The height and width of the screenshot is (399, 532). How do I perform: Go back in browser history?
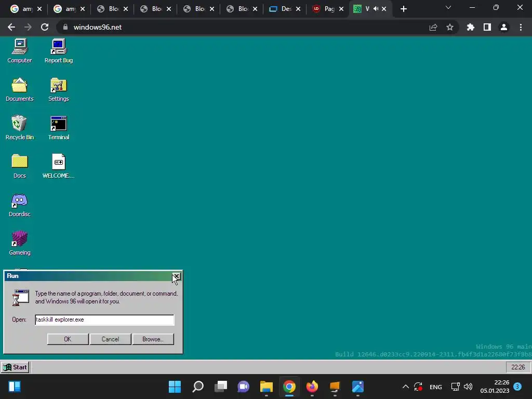pos(11,27)
